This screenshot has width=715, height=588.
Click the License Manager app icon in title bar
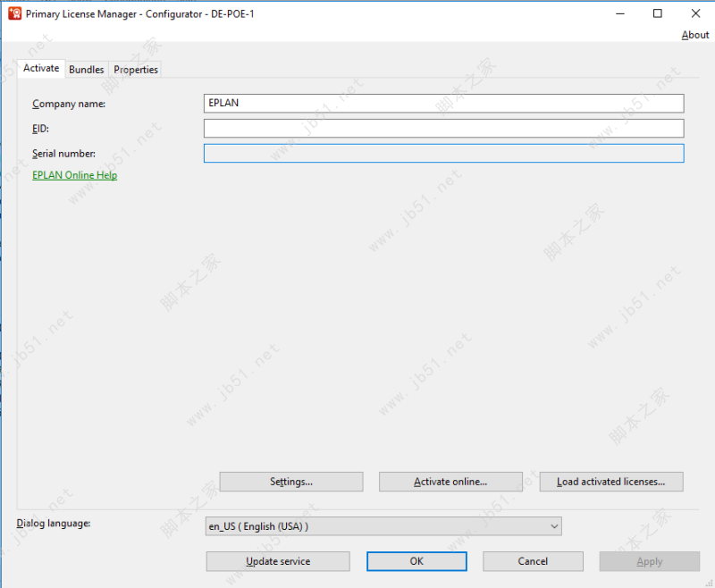14,13
